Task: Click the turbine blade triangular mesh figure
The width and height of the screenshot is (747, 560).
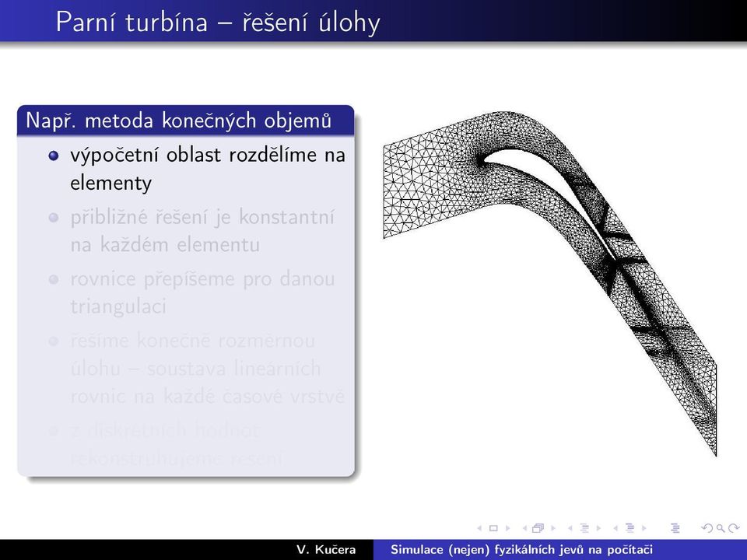Action: click(x=550, y=283)
